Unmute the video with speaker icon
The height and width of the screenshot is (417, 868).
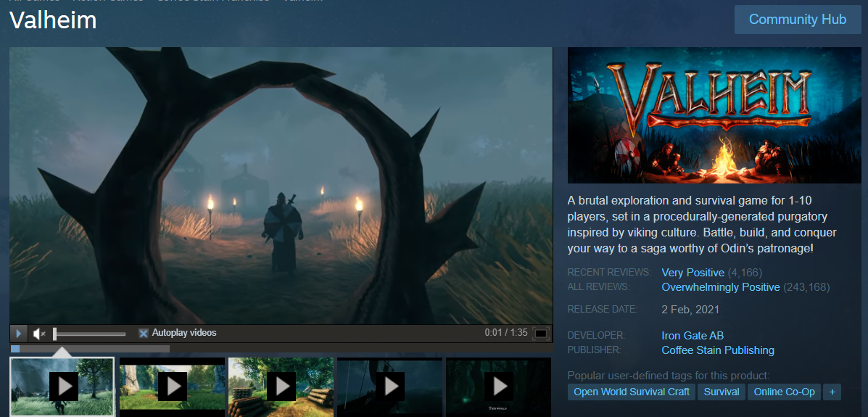tap(38, 334)
